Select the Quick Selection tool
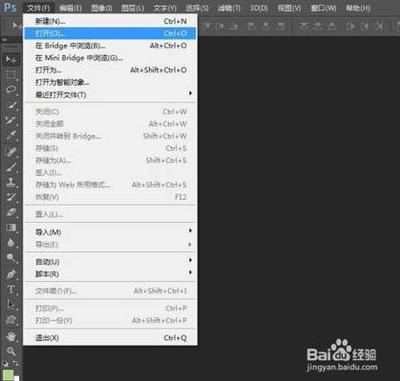The height and width of the screenshot is (381, 400). pos(11,105)
